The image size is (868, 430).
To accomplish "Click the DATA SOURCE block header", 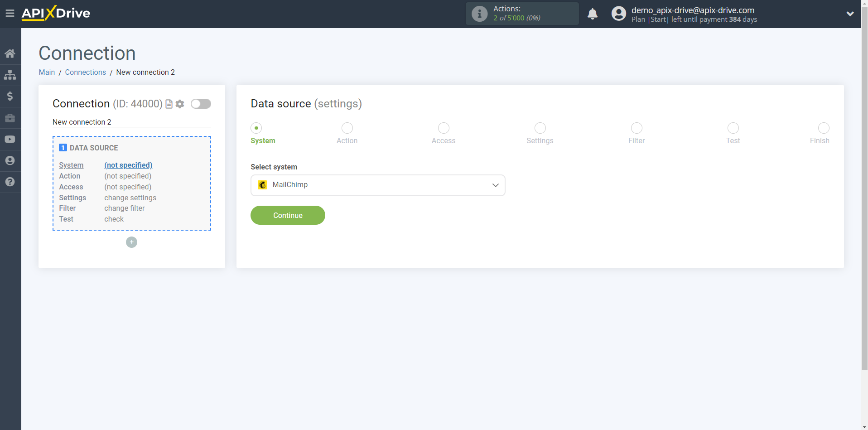I will tap(94, 148).
